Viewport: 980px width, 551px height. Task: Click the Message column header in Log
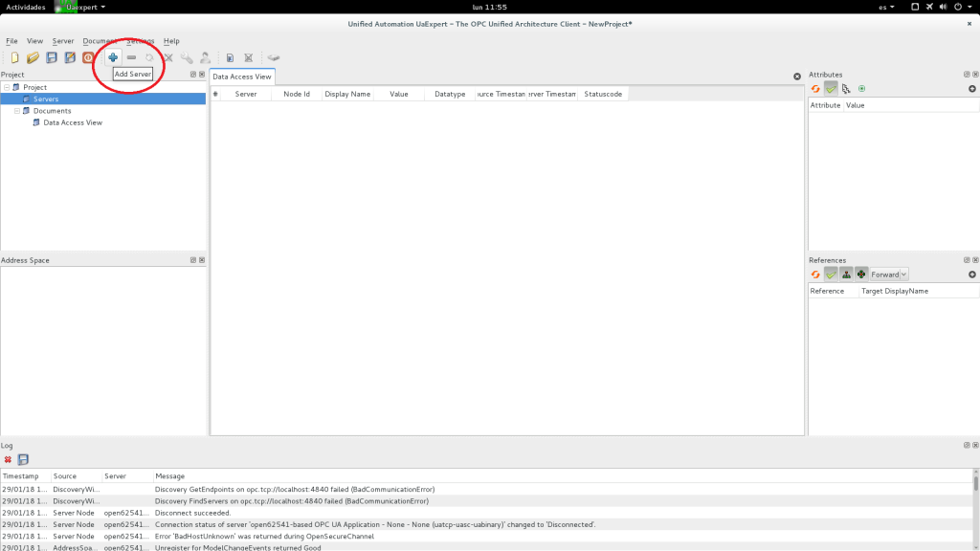(x=563, y=476)
